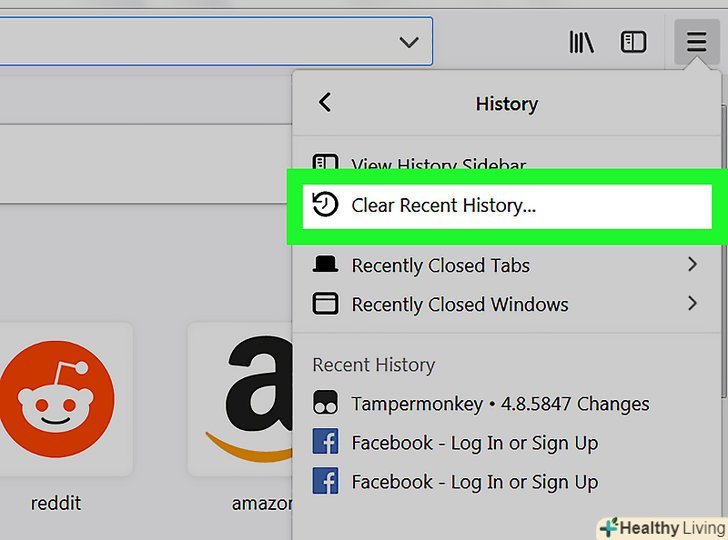Click the Recently Closed Windows icon

point(325,304)
